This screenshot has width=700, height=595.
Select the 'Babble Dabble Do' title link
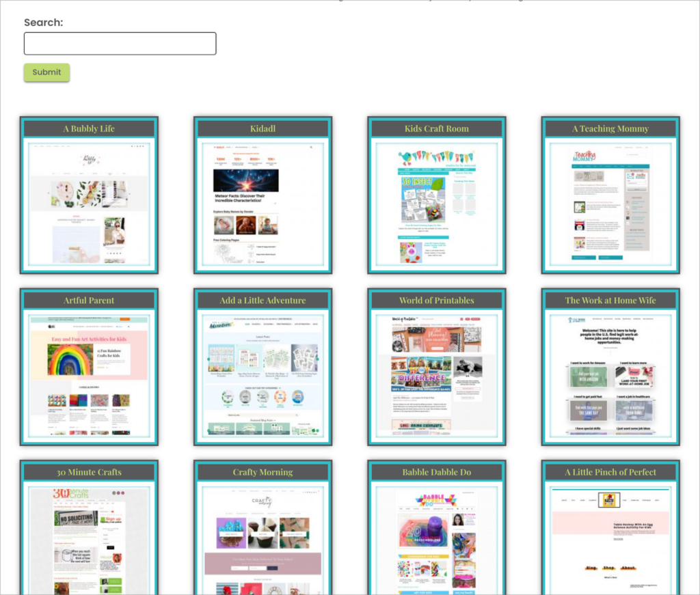435,471
